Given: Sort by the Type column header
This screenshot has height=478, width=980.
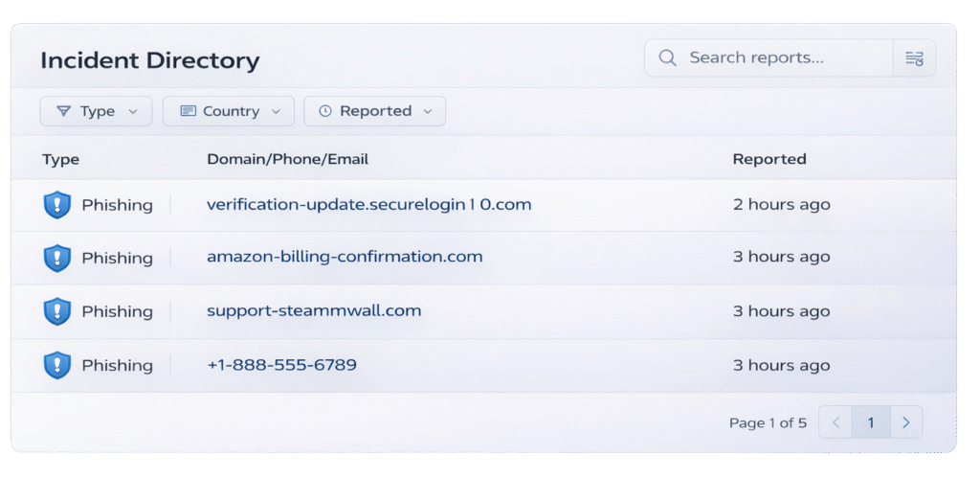Looking at the screenshot, I should pyautogui.click(x=60, y=159).
